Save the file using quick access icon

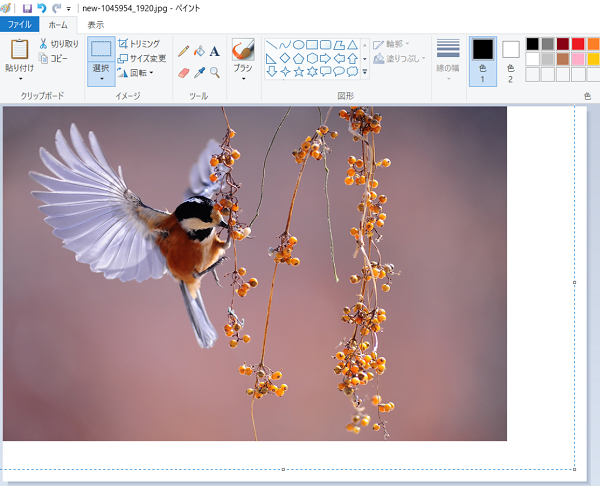pos(27,8)
